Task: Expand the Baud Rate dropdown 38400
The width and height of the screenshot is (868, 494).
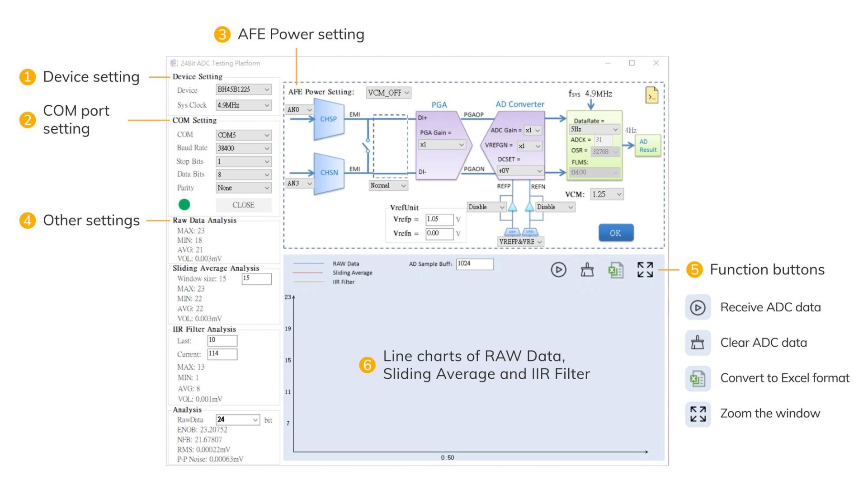Action: tap(243, 148)
